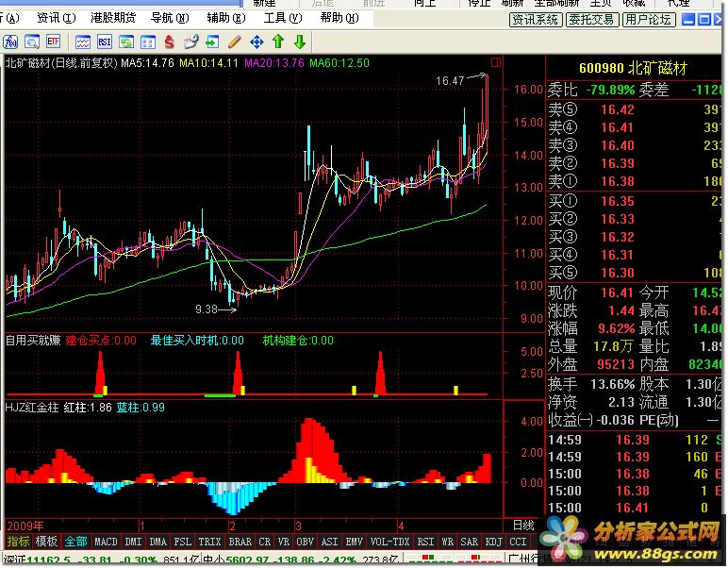
Task: Switch to the CCI indicator
Action: [518, 542]
